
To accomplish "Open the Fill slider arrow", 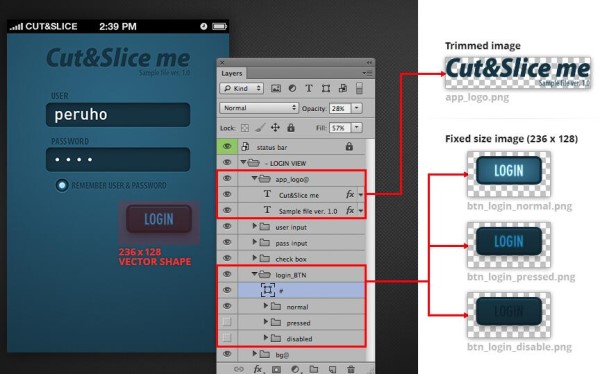I will [x=357, y=127].
